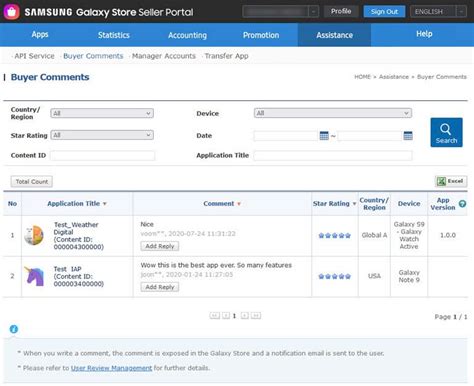Click the Sign Out button
474x386 pixels.
click(384, 12)
